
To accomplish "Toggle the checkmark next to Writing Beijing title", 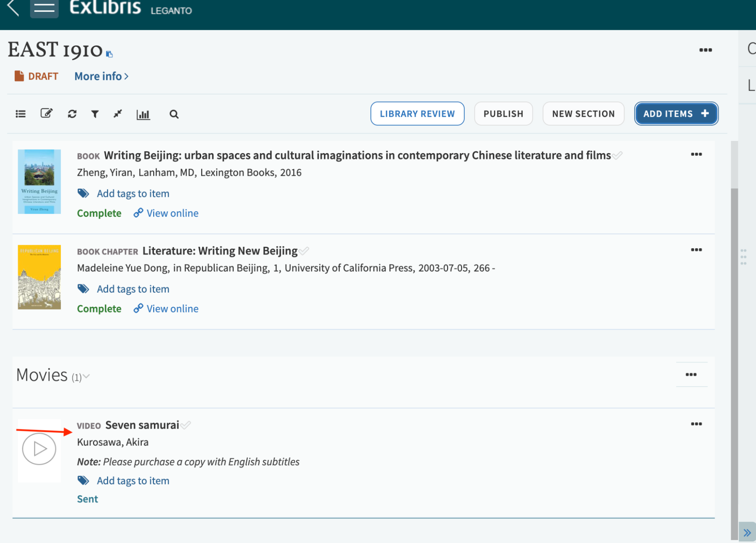I will [618, 155].
